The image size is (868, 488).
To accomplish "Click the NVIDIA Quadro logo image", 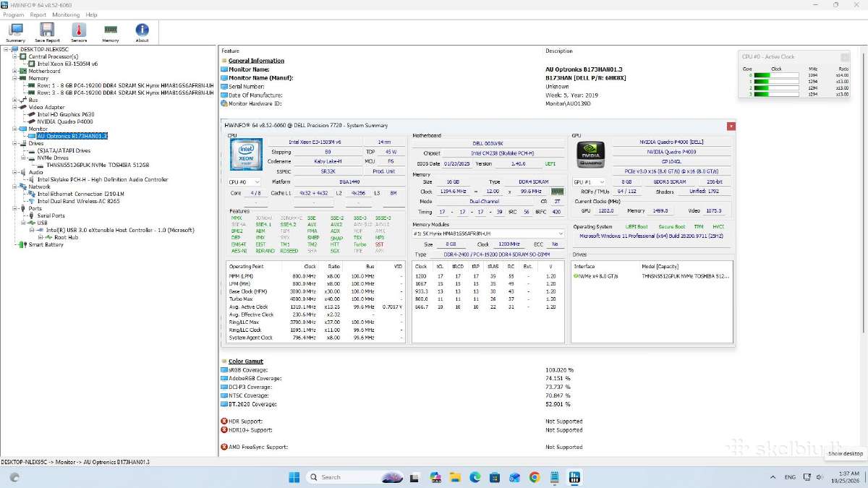I will pos(590,155).
